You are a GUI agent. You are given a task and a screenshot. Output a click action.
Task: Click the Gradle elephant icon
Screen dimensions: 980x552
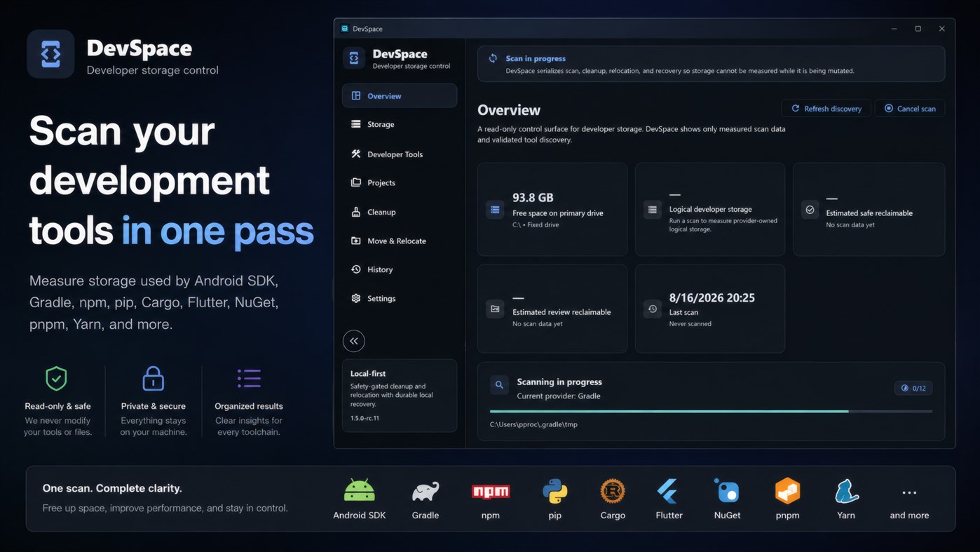pyautogui.click(x=426, y=492)
